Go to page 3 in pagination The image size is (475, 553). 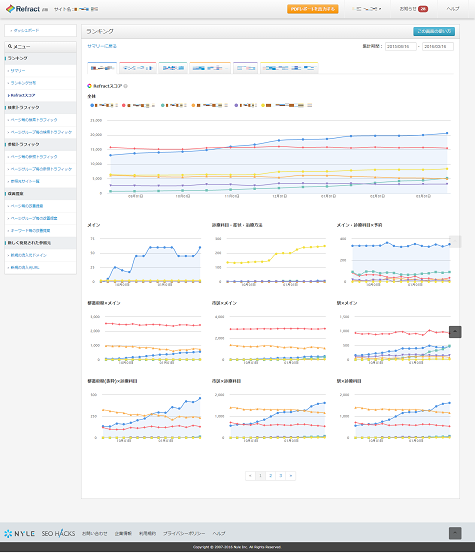click(281, 476)
